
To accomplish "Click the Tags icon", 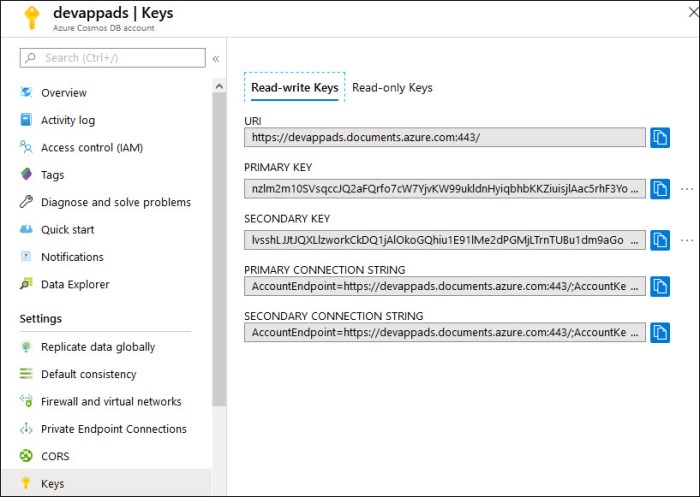I will pos(26,174).
